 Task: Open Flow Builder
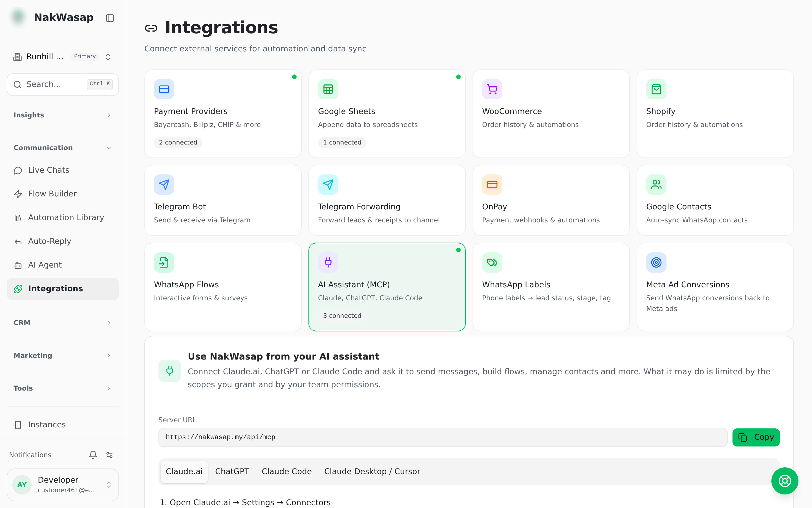tap(63, 194)
